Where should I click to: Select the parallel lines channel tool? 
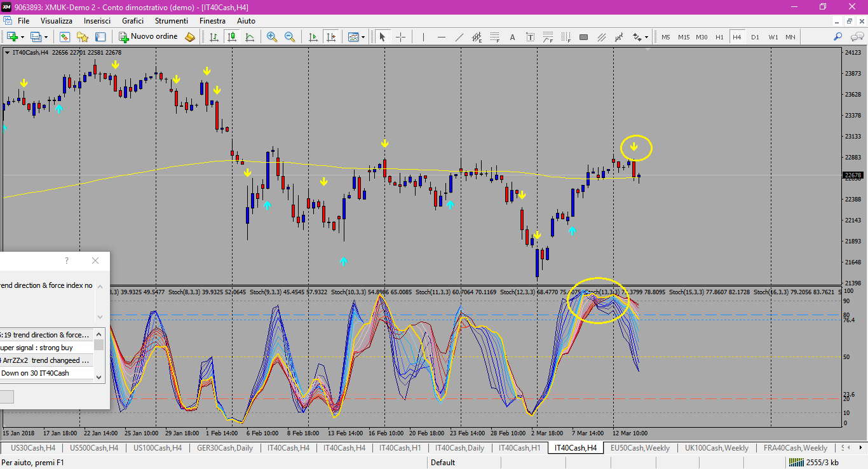coord(601,37)
